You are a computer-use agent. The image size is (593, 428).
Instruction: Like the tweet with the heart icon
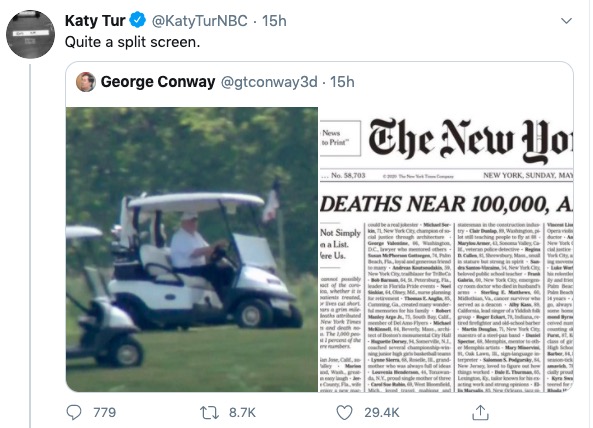click(344, 412)
